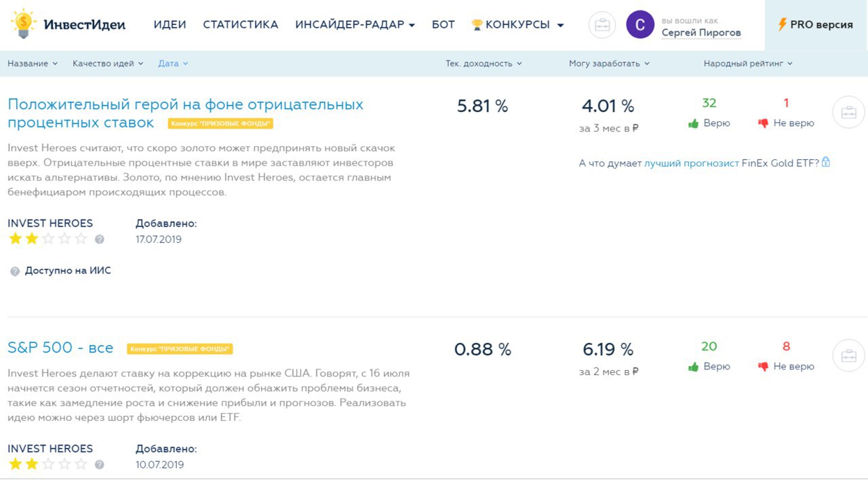
Task: Sort by Тек. доходность column
Action: click(x=484, y=64)
